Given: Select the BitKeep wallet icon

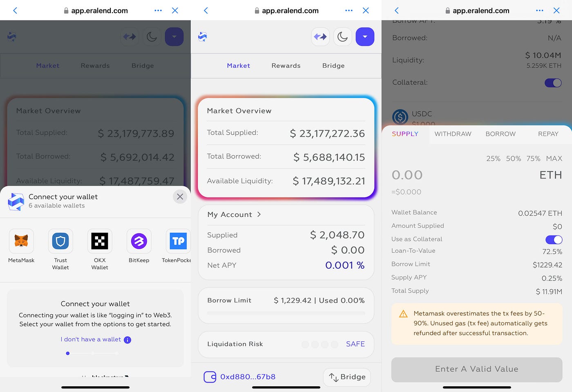Looking at the screenshot, I should pos(139,241).
